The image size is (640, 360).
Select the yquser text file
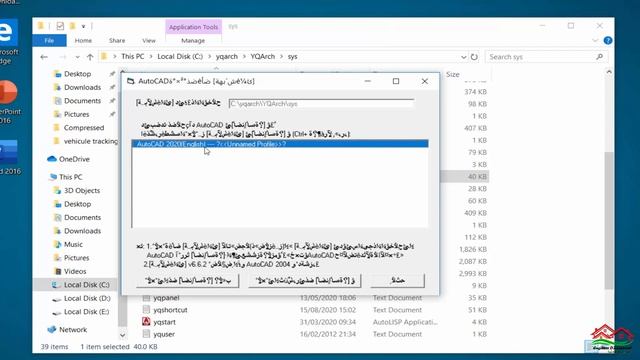[x=164, y=334]
